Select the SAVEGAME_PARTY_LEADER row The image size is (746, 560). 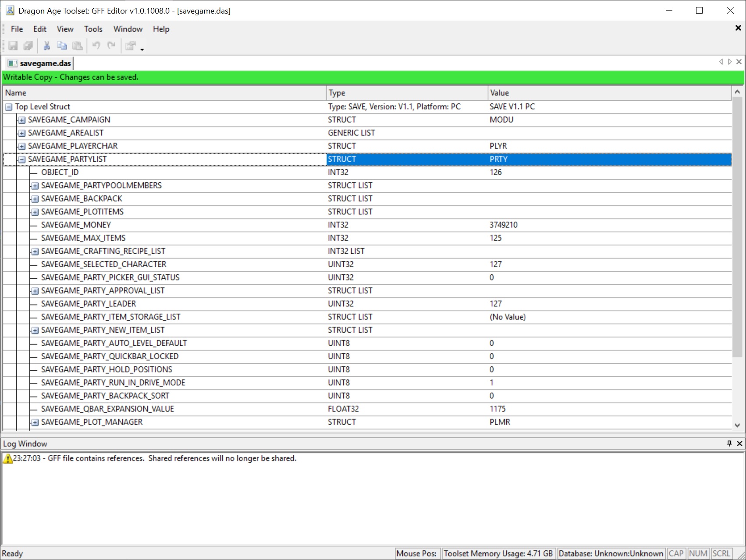click(x=367, y=304)
